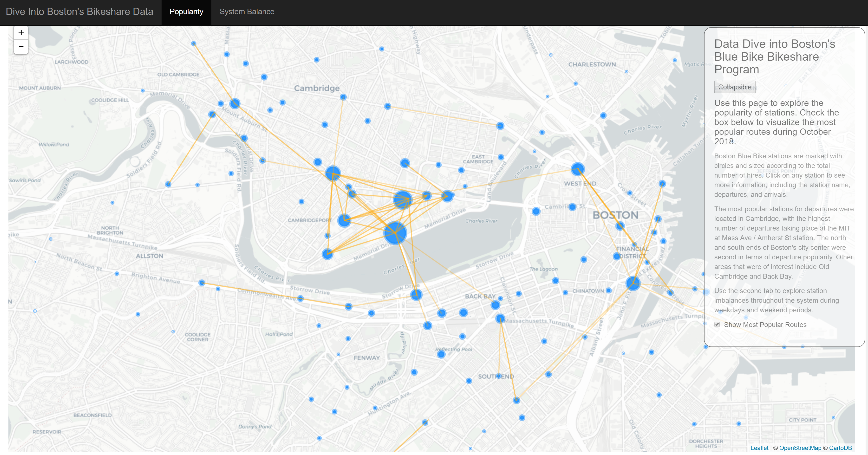Image resolution: width=868 pixels, height=455 pixels.
Task: Click the map zoom out minus button
Action: [x=21, y=46]
